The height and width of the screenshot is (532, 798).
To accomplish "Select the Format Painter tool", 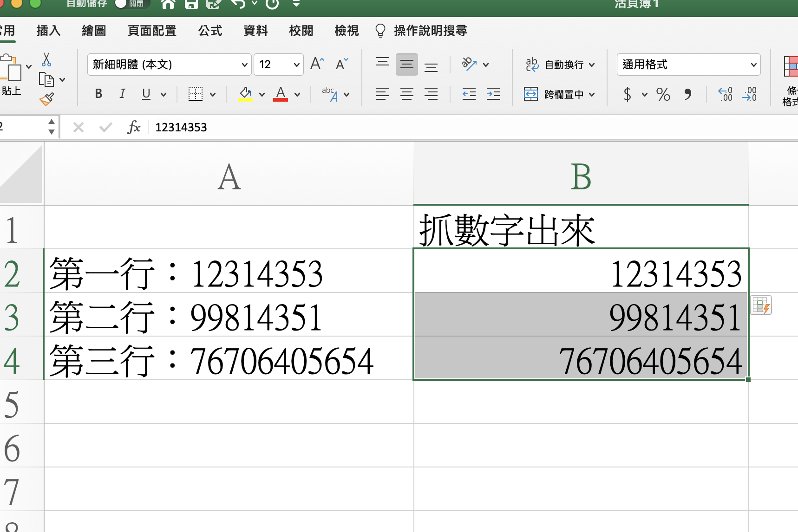I will pos(46,99).
